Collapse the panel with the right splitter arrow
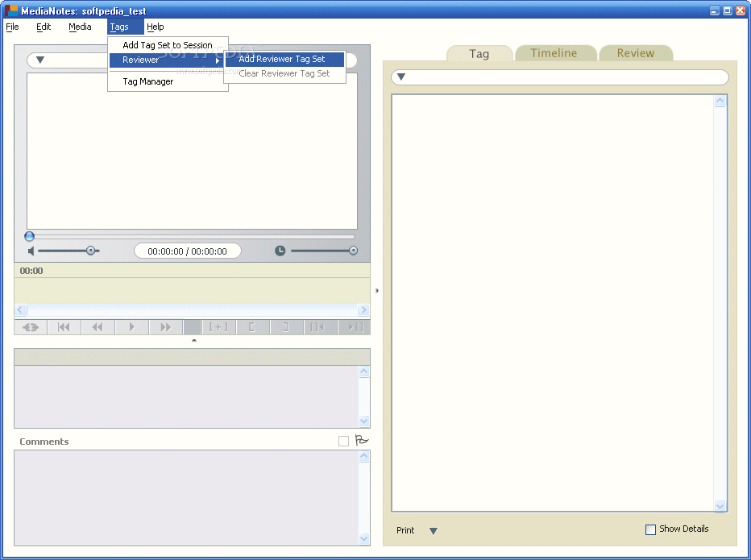The image size is (751, 560). (377, 290)
